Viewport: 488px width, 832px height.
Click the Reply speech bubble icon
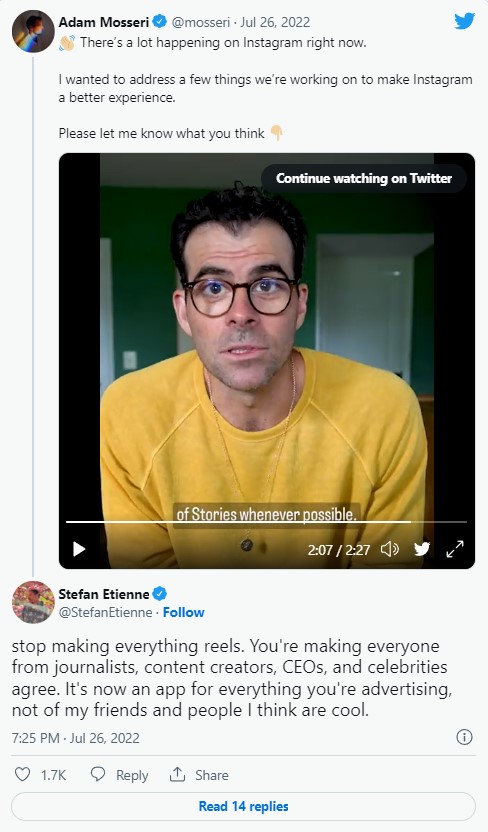tap(98, 774)
